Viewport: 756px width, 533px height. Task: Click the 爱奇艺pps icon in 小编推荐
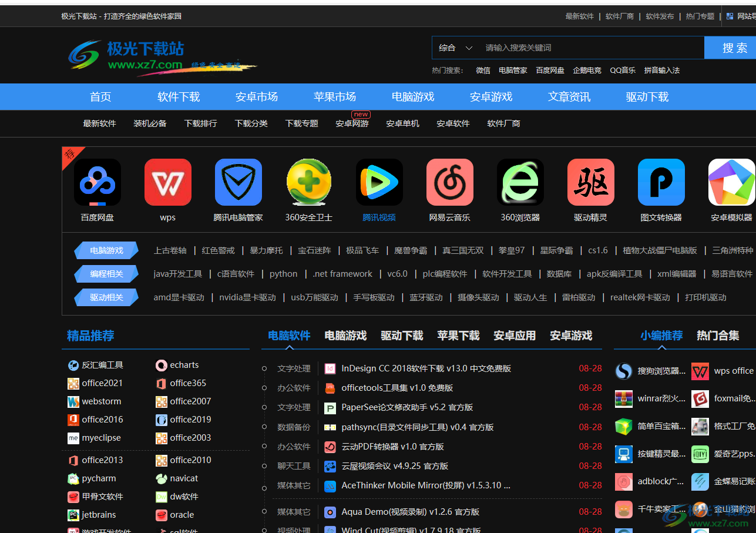(700, 454)
